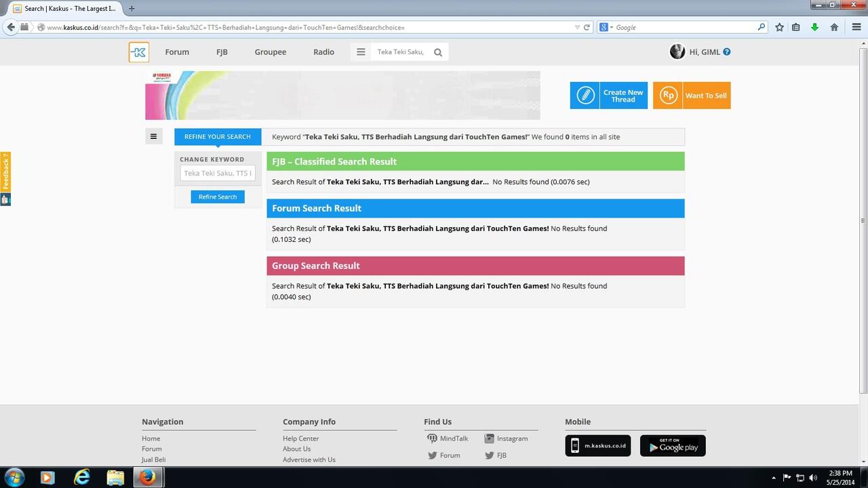
Task: Open the Forum menu item
Action: pos(177,52)
